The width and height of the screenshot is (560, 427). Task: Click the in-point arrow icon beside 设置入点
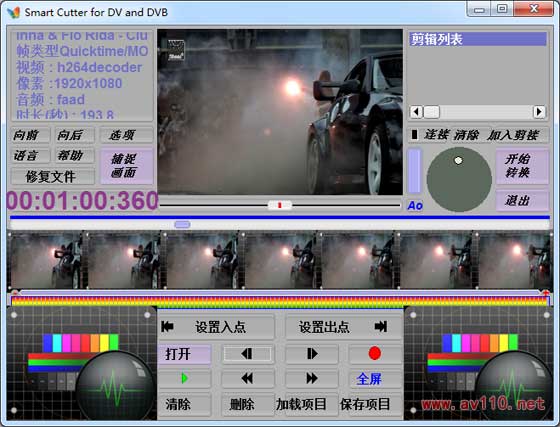[167, 326]
